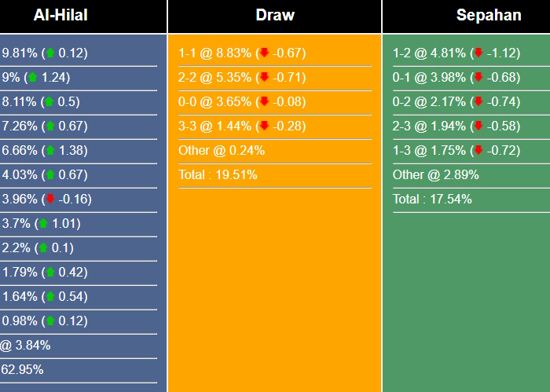Click green up arrow next to 1.24
This screenshot has height=392, width=550.
pyautogui.click(x=31, y=78)
